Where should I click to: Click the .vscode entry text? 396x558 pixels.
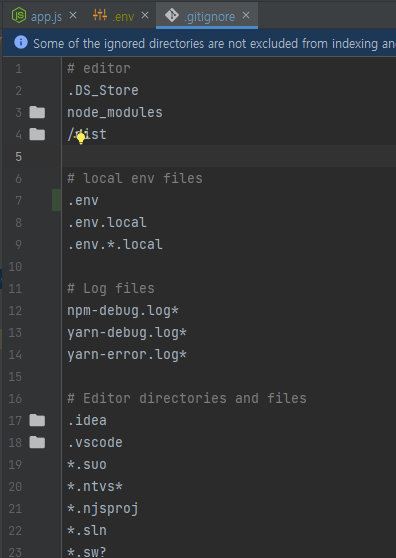click(95, 442)
